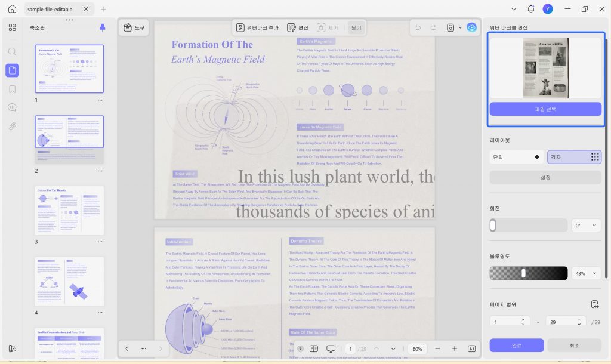Click the watermark preview image
Image resolution: width=611 pixels, height=364 pixels.
(545, 68)
